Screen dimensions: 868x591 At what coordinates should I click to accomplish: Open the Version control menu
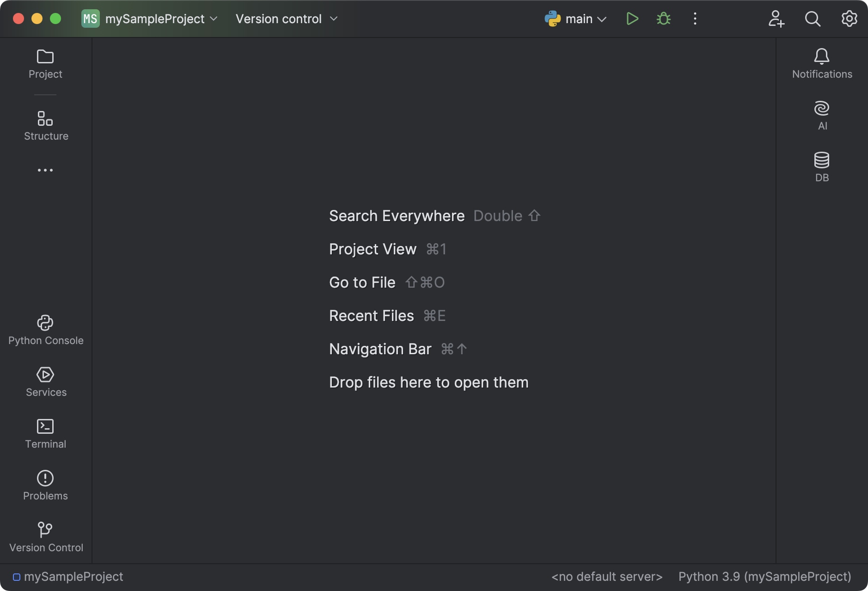coord(286,18)
